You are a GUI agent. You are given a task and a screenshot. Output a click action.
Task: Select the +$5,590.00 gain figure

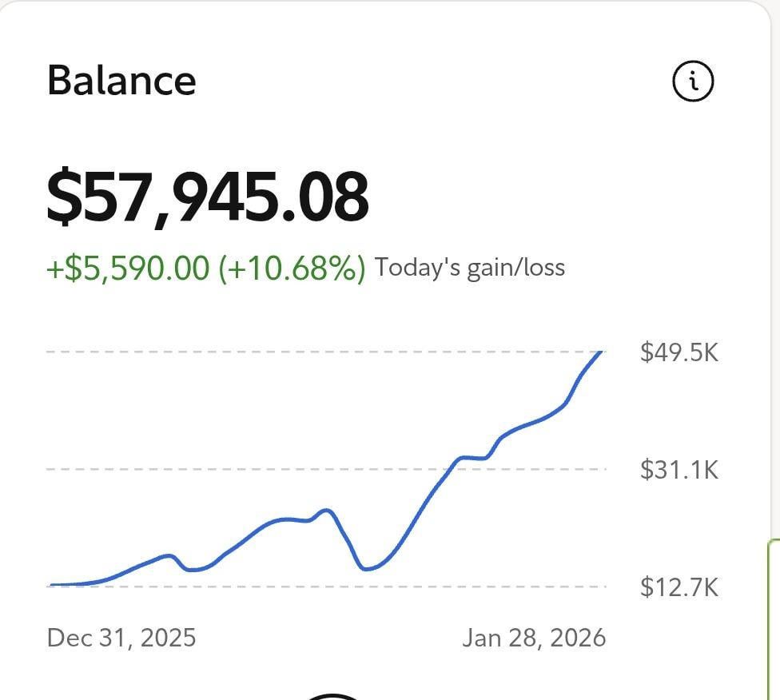126,268
